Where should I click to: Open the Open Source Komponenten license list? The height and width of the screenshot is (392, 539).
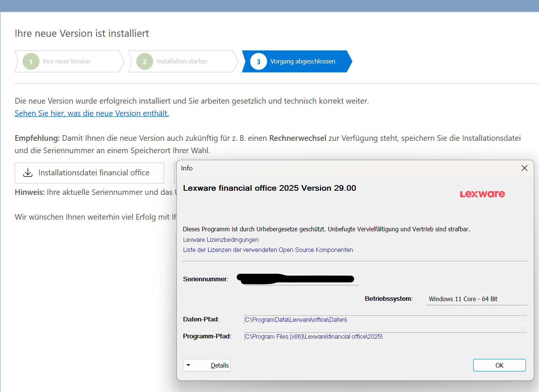(268, 250)
